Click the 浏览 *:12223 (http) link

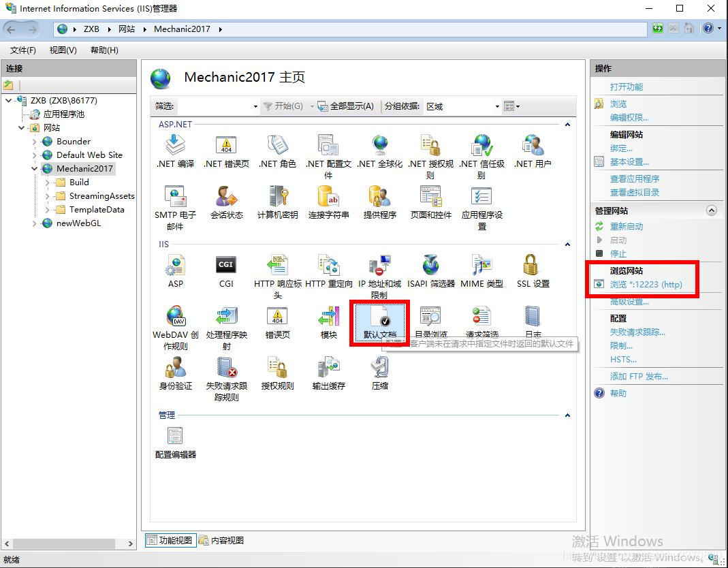click(646, 284)
